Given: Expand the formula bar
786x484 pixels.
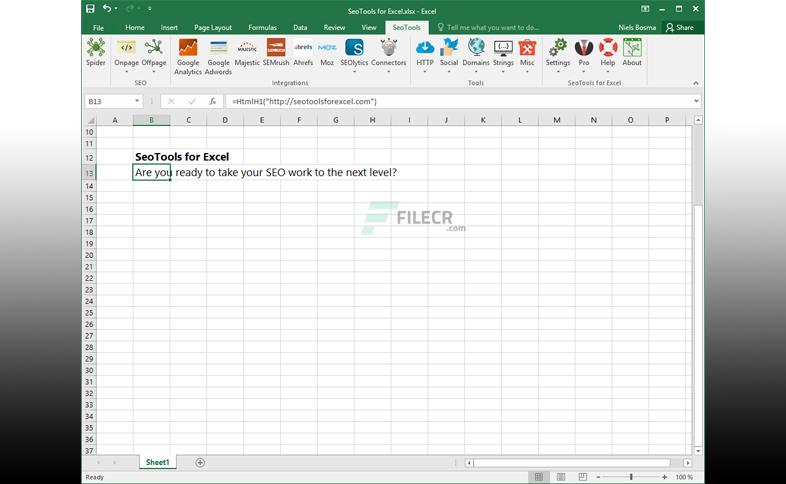Looking at the screenshot, I should (x=696, y=101).
